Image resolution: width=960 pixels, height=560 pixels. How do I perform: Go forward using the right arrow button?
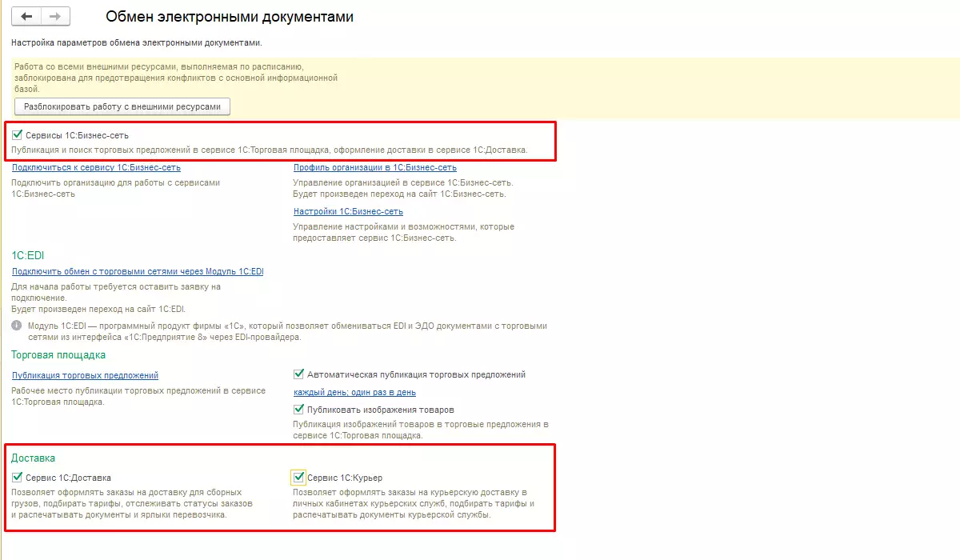pos(55,16)
